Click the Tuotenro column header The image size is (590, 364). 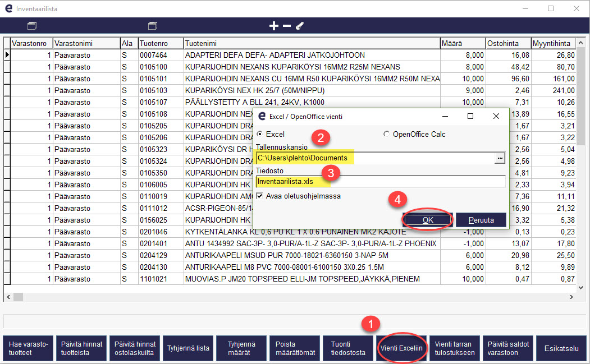[161, 43]
